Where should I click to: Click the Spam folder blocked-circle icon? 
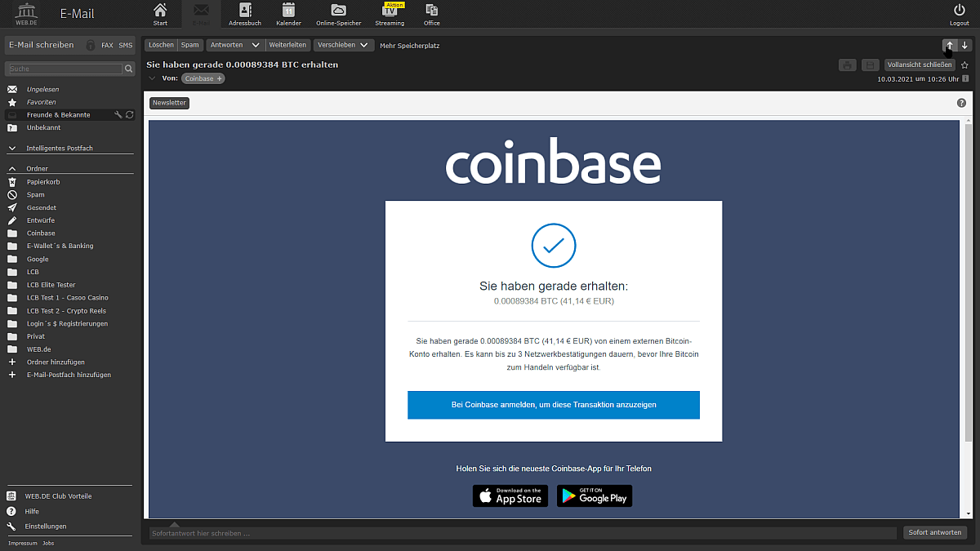pos(12,195)
